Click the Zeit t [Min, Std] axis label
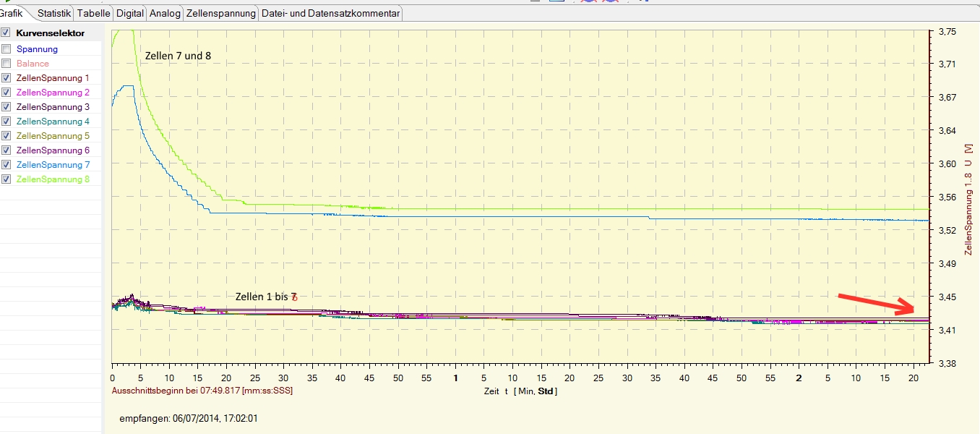Screen dimensions: 980x434 point(520,391)
